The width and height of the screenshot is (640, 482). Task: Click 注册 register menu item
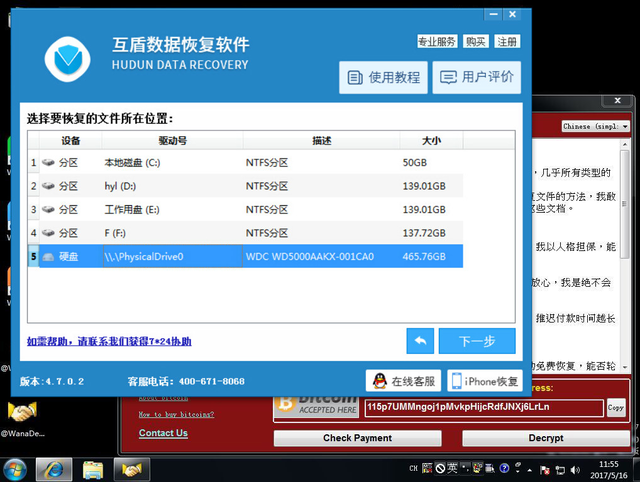click(x=507, y=42)
